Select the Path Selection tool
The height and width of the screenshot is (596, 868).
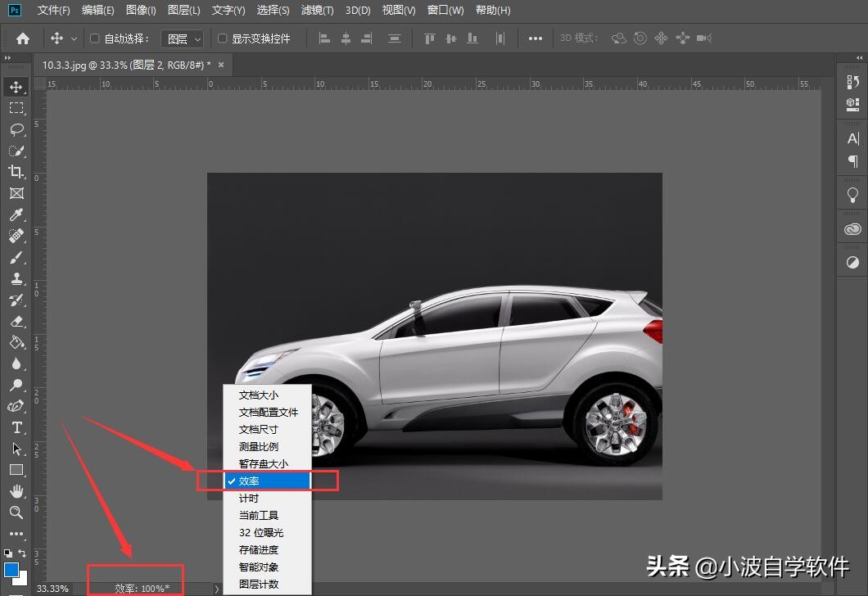tap(16, 449)
